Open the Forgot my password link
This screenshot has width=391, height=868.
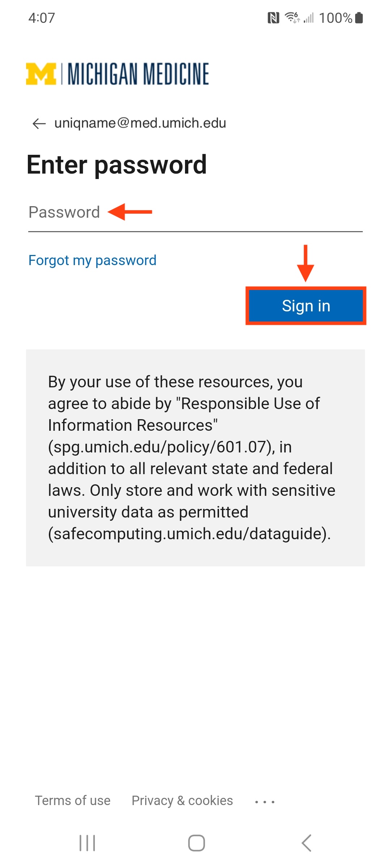point(92,260)
